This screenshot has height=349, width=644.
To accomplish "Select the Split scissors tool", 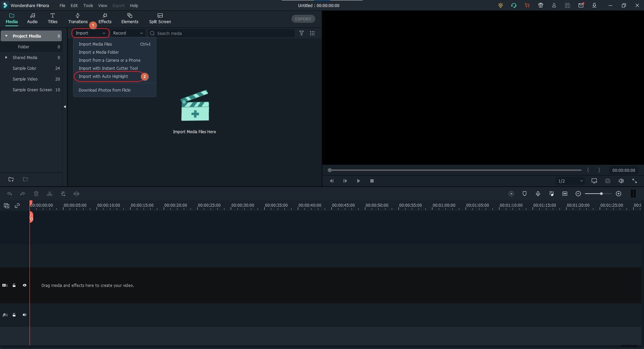I will pyautogui.click(x=49, y=194).
